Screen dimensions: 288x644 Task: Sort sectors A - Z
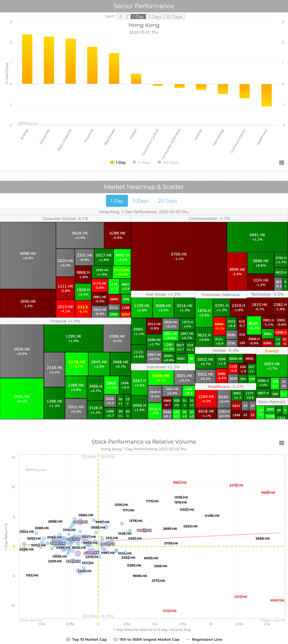point(124,17)
